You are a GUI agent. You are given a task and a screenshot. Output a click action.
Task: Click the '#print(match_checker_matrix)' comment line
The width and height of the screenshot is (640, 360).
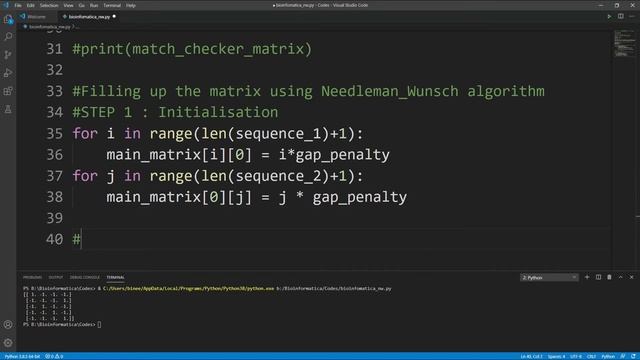[x=192, y=49]
